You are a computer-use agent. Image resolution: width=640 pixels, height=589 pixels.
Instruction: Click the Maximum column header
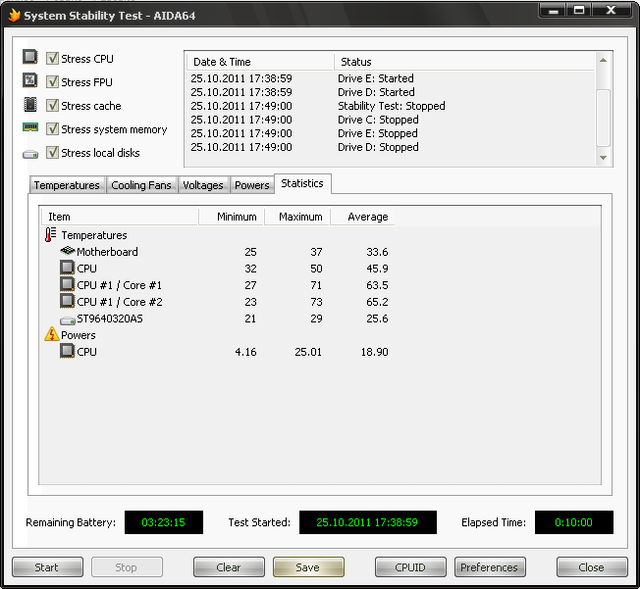pyautogui.click(x=300, y=216)
